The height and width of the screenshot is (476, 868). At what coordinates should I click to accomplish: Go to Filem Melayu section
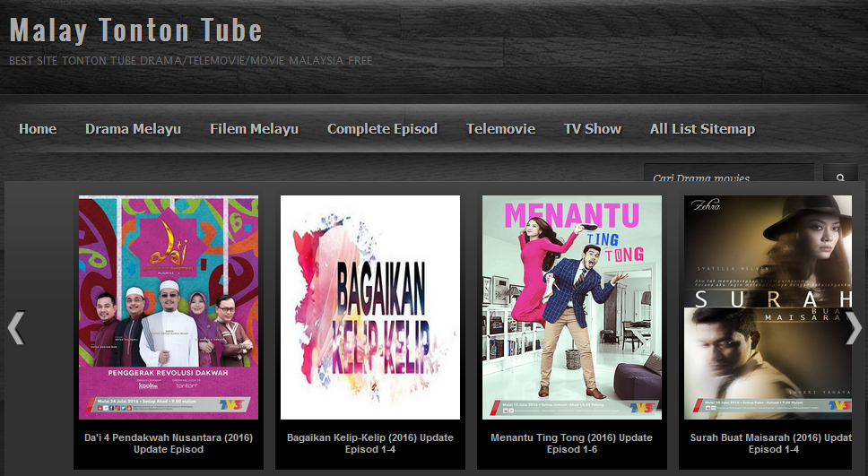pos(254,129)
